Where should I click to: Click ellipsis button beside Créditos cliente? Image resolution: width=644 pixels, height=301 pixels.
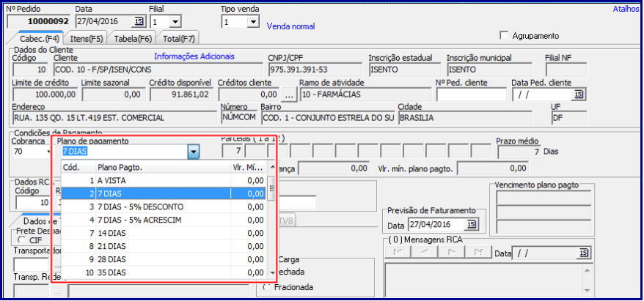pyautogui.click(x=290, y=94)
